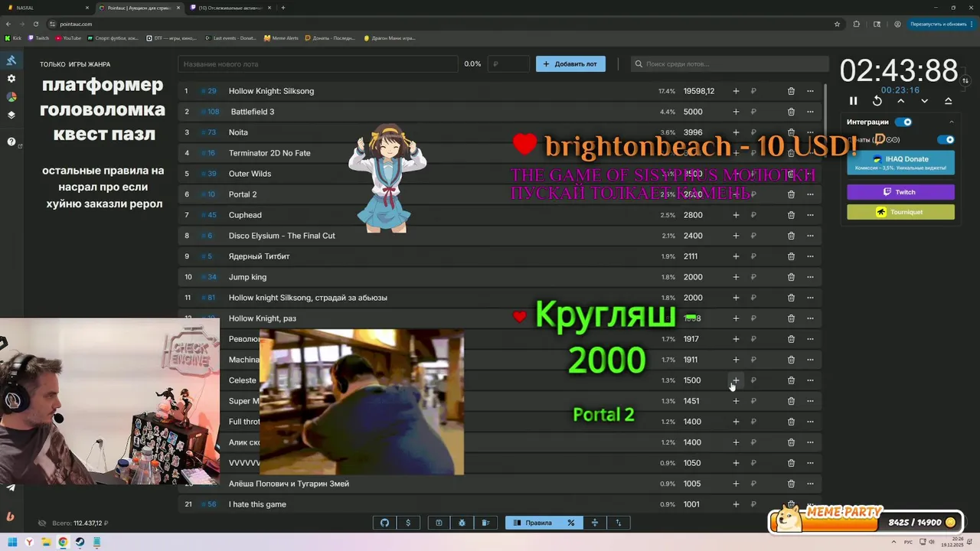Open more options for Noita lot
Image resolution: width=980 pixels, height=551 pixels.
[x=810, y=132]
